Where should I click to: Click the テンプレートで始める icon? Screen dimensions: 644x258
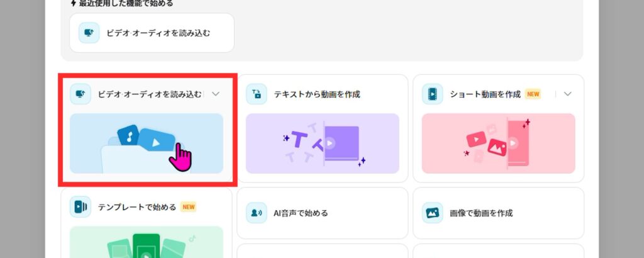pyautogui.click(x=80, y=206)
